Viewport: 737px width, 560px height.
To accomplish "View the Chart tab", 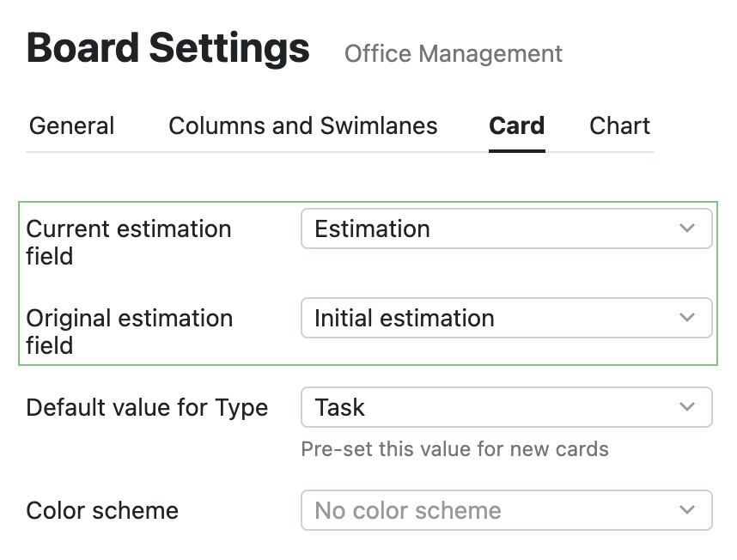I will tap(619, 125).
